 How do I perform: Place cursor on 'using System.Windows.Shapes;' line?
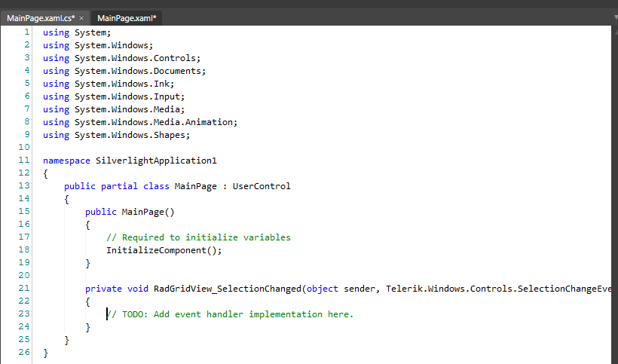[116, 135]
